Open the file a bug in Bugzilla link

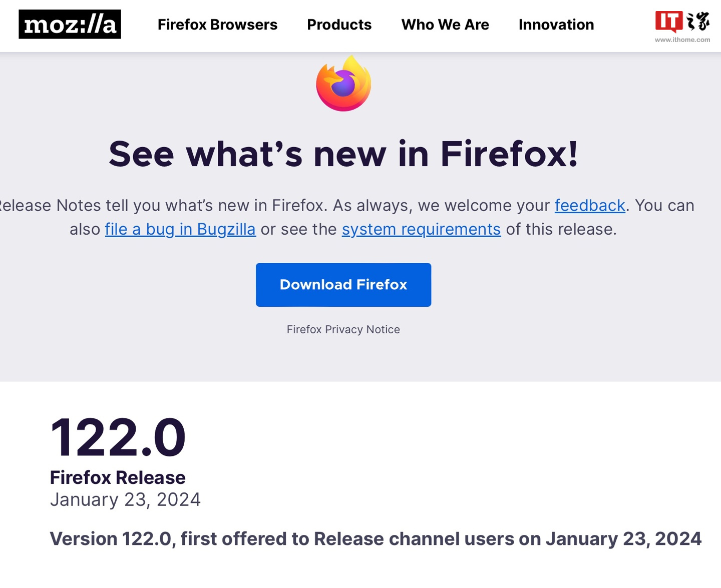coord(180,229)
